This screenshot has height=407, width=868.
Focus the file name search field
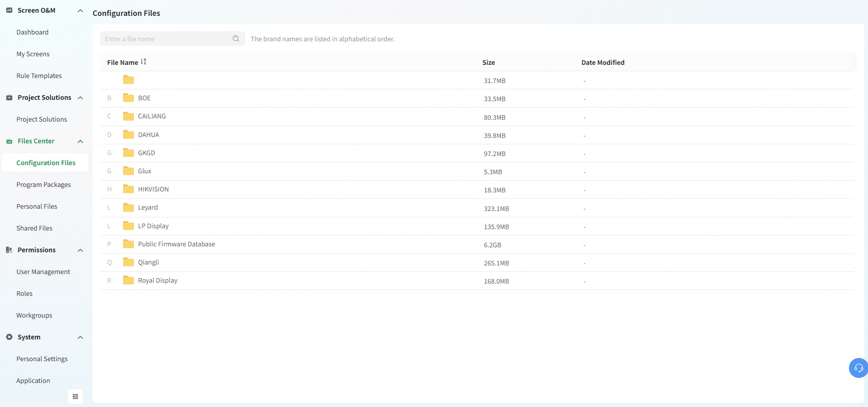point(173,39)
